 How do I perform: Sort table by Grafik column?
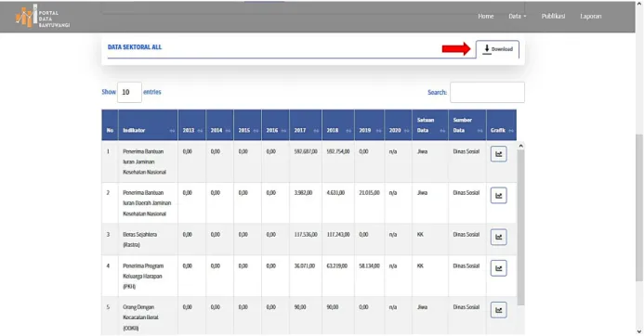click(502, 125)
